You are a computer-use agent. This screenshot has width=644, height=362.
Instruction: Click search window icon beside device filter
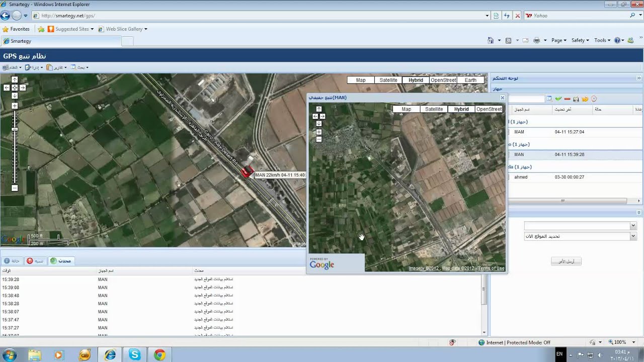549,99
